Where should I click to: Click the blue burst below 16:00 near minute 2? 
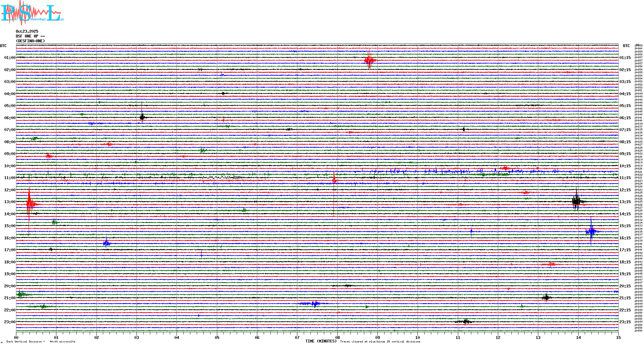pyautogui.click(x=107, y=243)
